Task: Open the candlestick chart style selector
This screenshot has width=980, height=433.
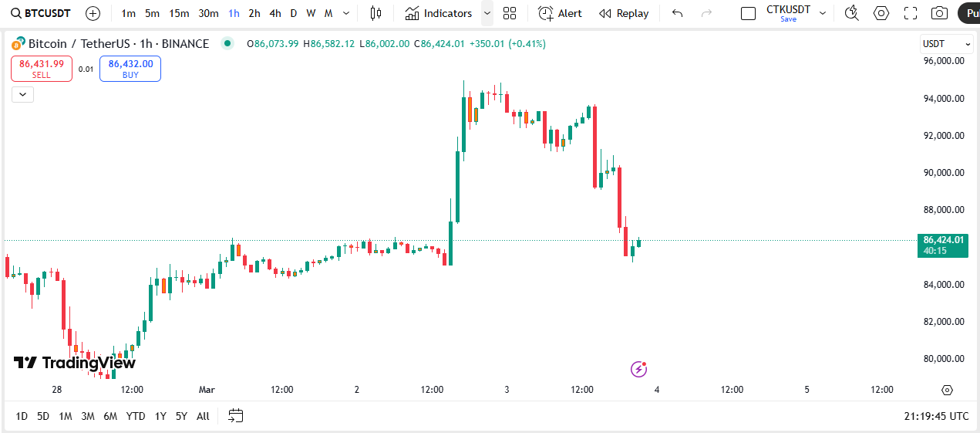Action: pos(375,13)
